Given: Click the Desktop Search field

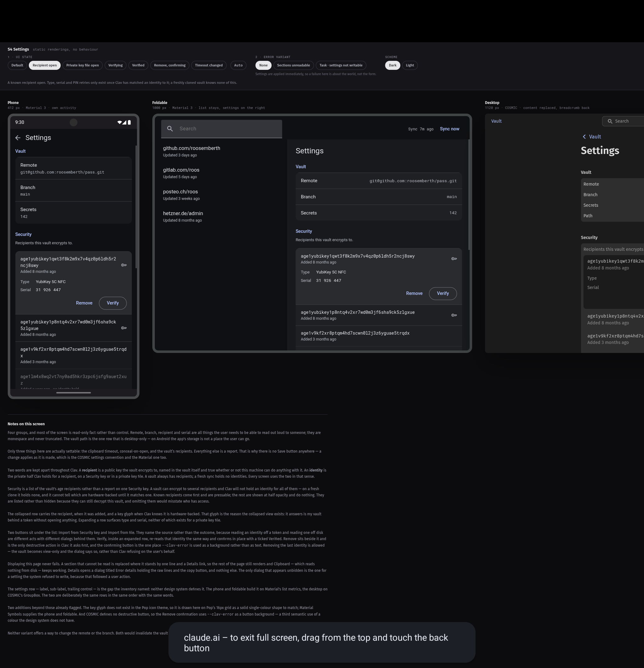Looking at the screenshot, I should coord(623,121).
